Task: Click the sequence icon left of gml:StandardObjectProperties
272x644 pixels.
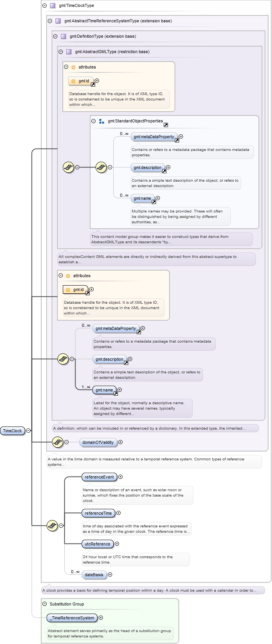Action: [x=69, y=167]
